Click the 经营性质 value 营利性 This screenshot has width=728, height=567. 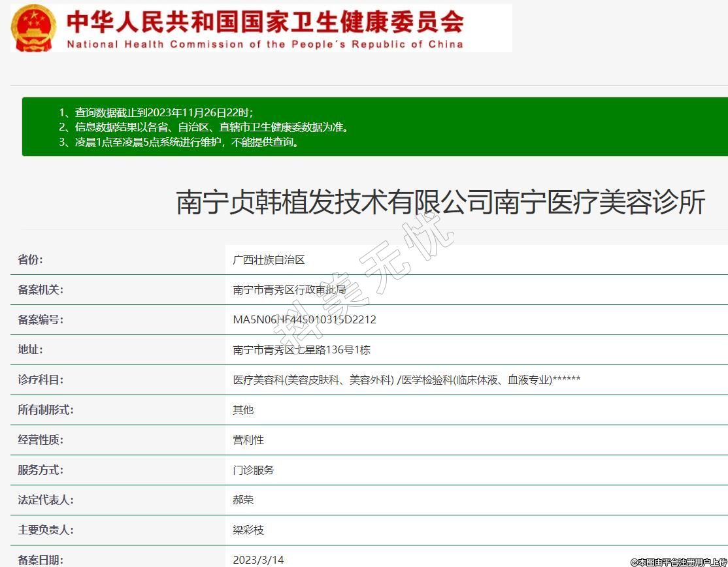(248, 440)
